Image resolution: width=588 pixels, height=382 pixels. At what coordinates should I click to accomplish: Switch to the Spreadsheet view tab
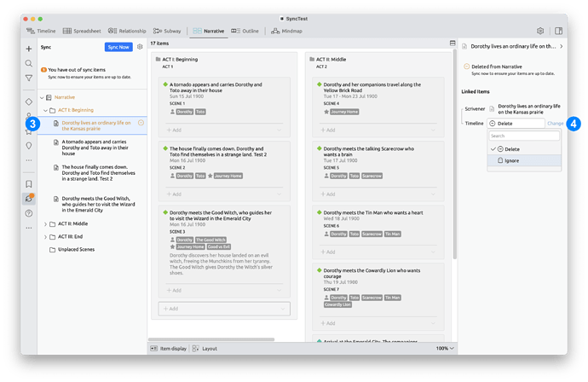click(x=82, y=31)
